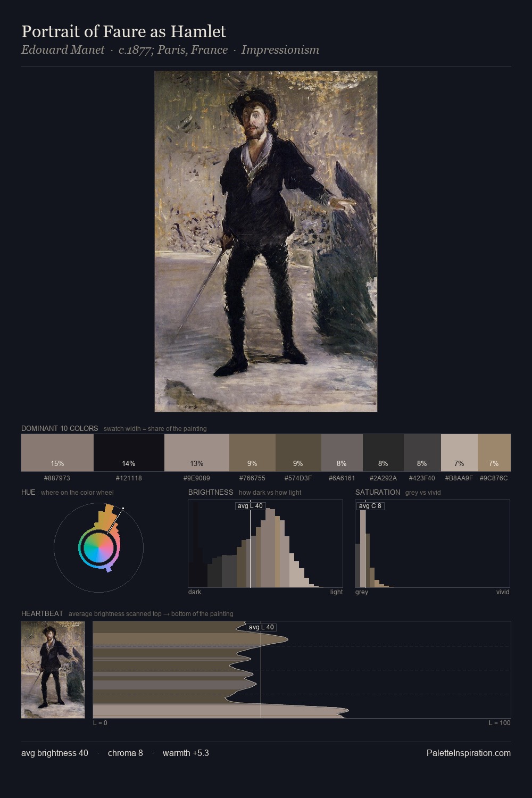Click the 'avg L 40' marker in heartbeat chart
Viewport: 532px width, 798px height.
[x=261, y=627]
